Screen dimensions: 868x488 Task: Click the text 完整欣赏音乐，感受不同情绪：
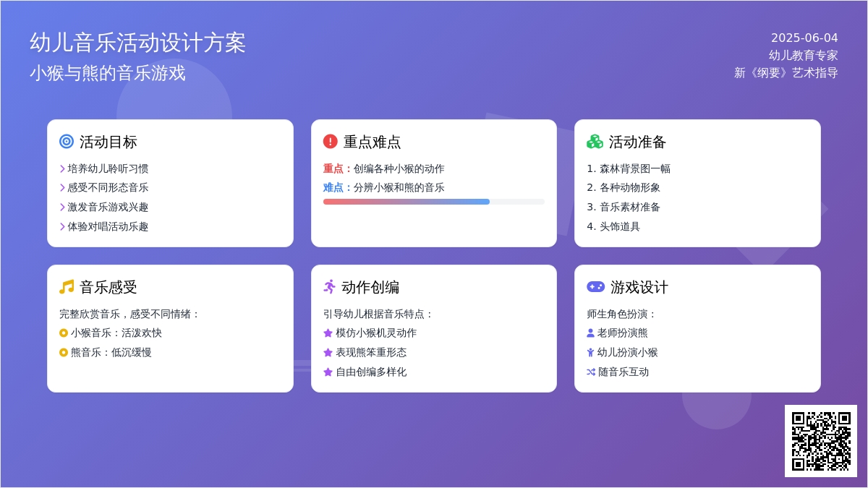coord(130,314)
